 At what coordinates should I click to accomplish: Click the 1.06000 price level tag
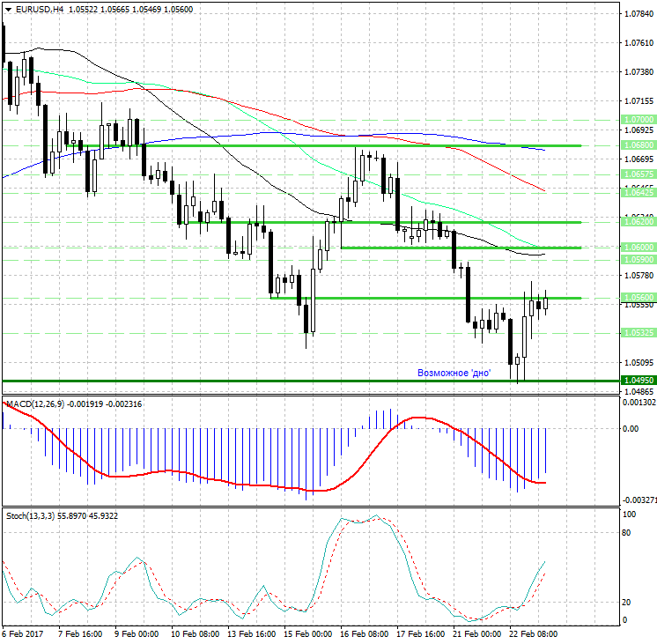[x=637, y=248]
